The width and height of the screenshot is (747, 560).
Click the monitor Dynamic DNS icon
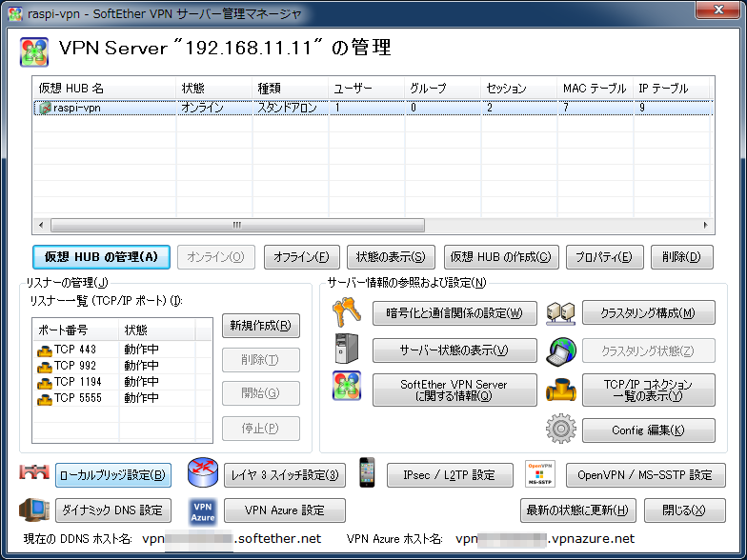pyautogui.click(x=34, y=510)
